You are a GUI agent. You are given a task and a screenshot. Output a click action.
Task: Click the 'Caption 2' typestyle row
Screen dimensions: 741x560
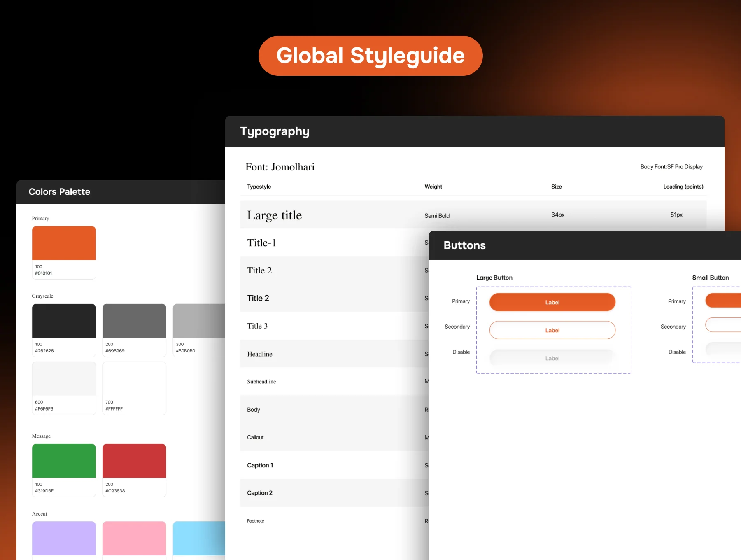tap(334, 493)
